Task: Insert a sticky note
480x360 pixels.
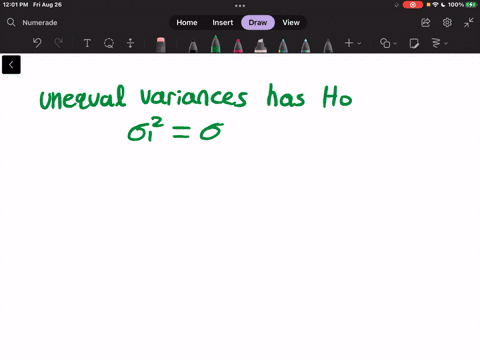Action: pos(414,43)
